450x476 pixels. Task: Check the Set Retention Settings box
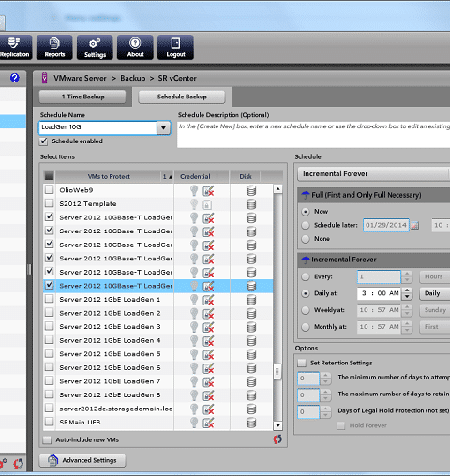[x=302, y=363]
